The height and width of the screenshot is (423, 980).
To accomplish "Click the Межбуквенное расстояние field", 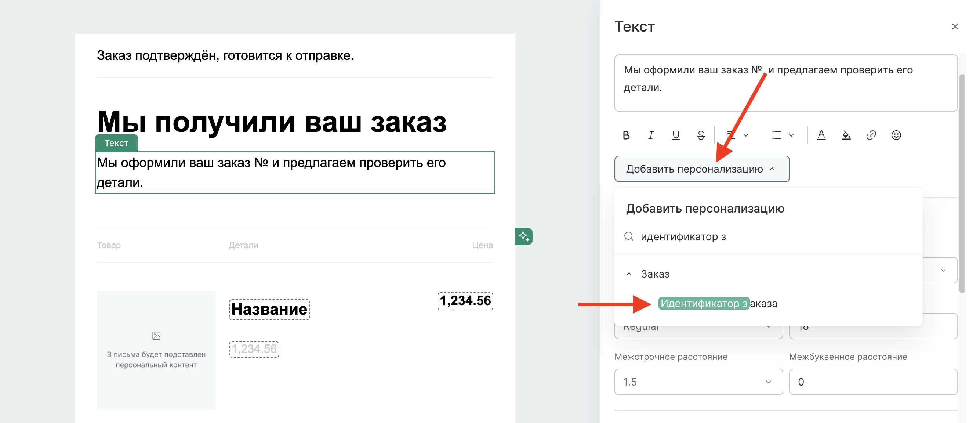I will coord(873,382).
